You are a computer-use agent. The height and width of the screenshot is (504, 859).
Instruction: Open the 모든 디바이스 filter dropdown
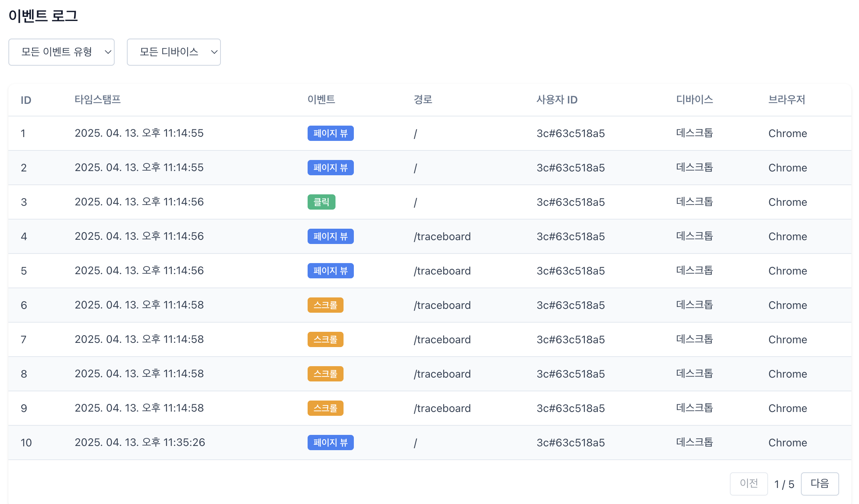(x=173, y=52)
